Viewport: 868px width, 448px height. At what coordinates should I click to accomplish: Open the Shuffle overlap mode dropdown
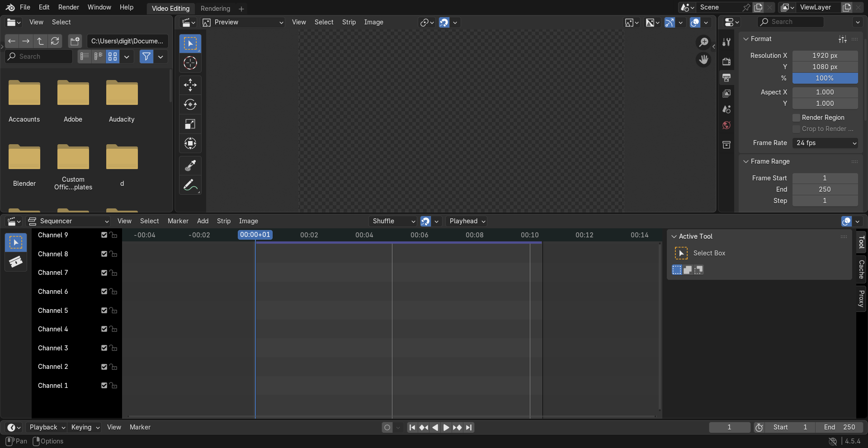pos(393,221)
